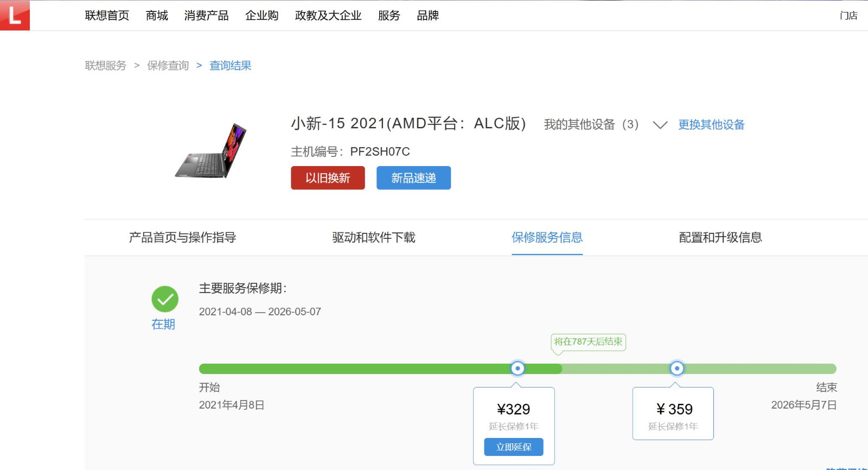Viewport: 868px width, 470px height.
Task: Go to the 保修查询 breadcrumb
Action: click(x=168, y=66)
